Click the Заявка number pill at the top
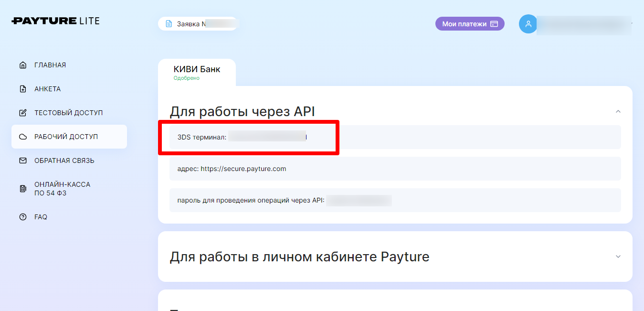Screen dimensions: 644x311 click(198, 23)
